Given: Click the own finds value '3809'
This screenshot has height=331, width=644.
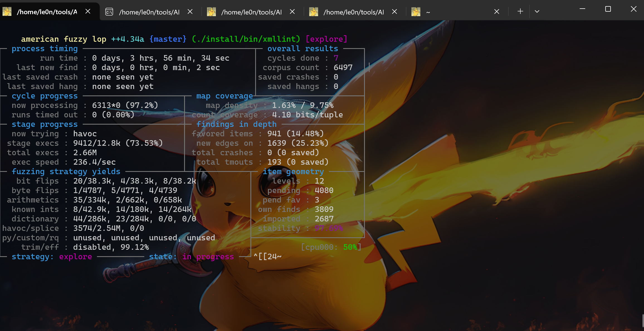Looking at the screenshot, I should point(324,209).
